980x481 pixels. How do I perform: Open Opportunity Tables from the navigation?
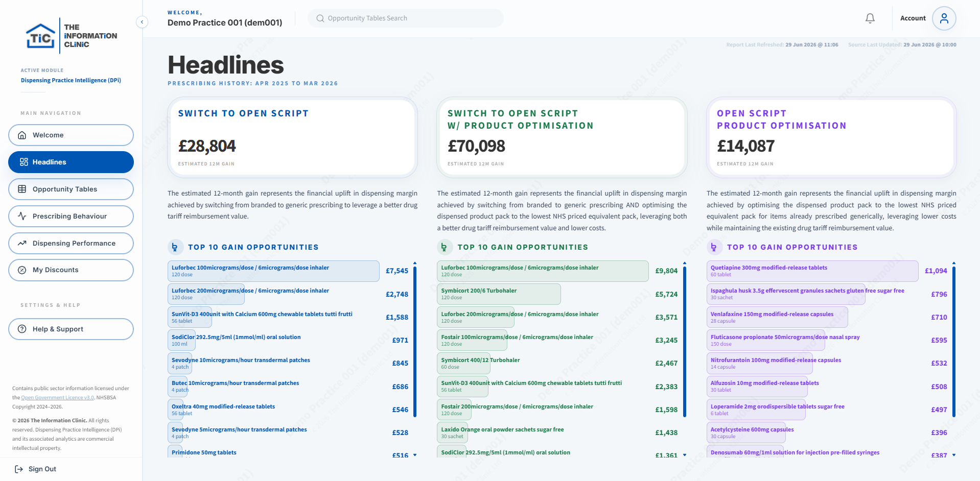point(71,189)
